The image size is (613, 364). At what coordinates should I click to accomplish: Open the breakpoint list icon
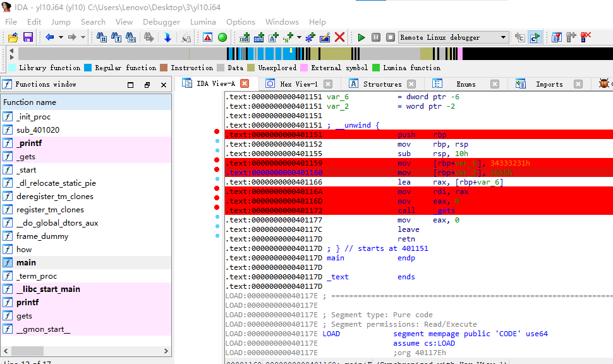point(556,37)
